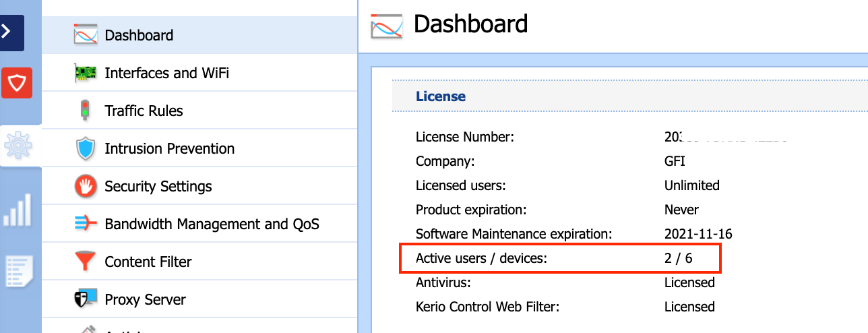Expand the sidebar with the chevron arrow button
The height and width of the screenshot is (333, 868).
click(x=11, y=32)
